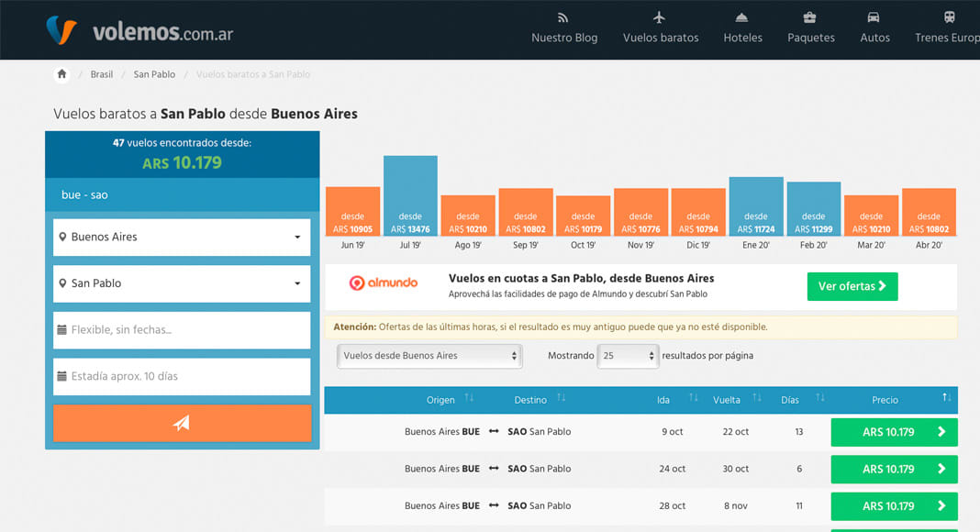Click the Ver ofertas button
Image resolution: width=980 pixels, height=532 pixels.
(x=852, y=286)
